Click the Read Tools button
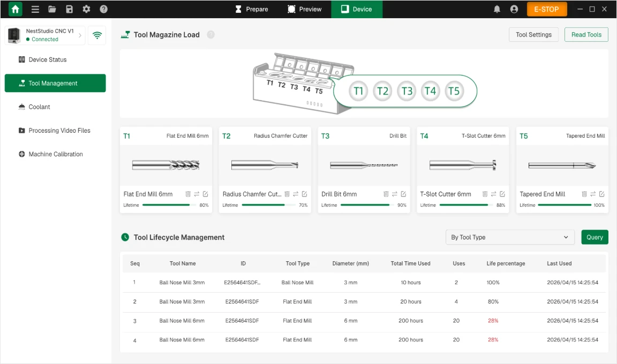617x364 pixels. pyautogui.click(x=586, y=35)
